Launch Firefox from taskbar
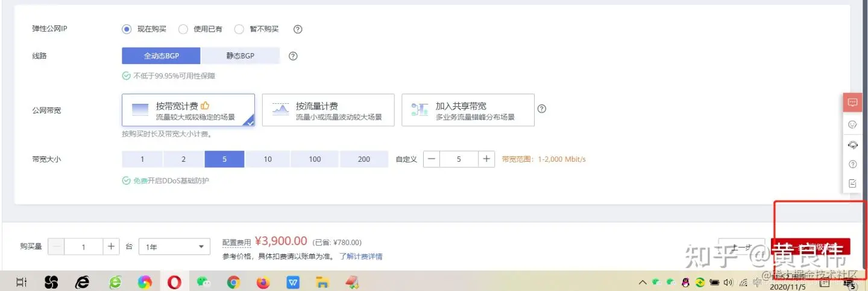Viewport: 868px width, 291px height. coord(263,282)
